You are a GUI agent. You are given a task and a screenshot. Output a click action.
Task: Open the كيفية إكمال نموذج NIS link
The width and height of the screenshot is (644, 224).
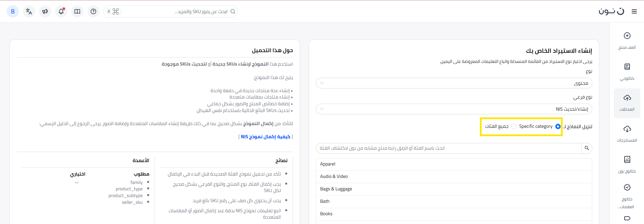(x=265, y=137)
